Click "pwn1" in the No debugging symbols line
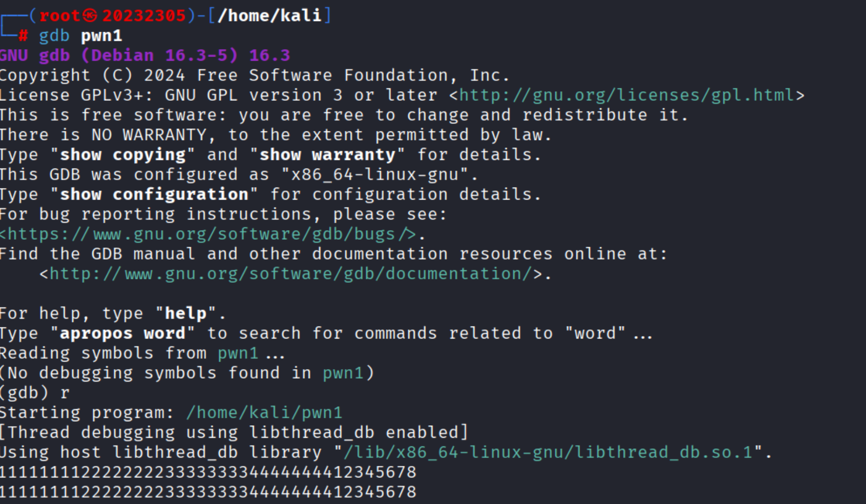This screenshot has width=866, height=504. (343, 373)
